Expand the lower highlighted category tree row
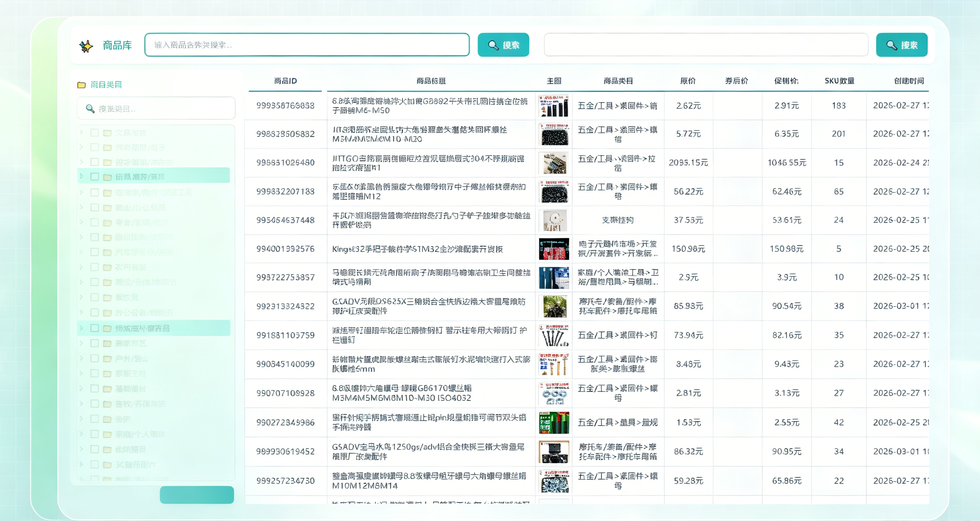The height and width of the screenshot is (521, 980). tap(82, 328)
